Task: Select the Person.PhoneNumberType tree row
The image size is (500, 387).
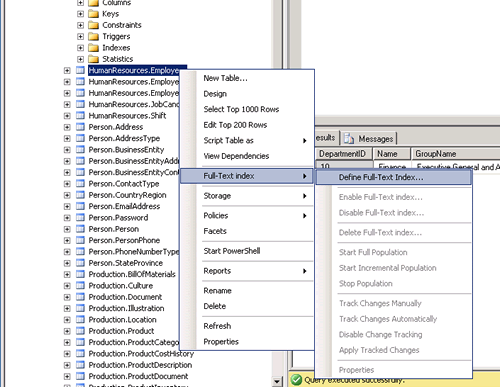Action: tap(134, 252)
